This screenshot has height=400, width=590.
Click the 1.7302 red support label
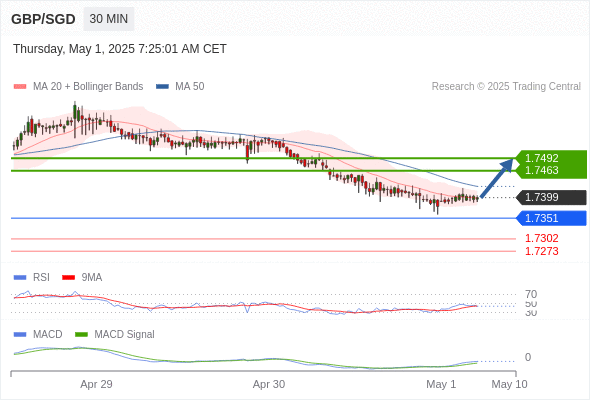(x=541, y=238)
